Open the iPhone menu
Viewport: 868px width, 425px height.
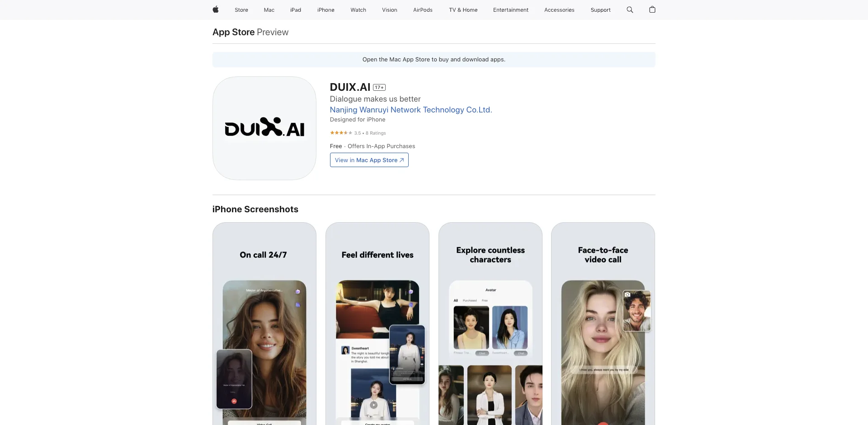[x=326, y=10]
